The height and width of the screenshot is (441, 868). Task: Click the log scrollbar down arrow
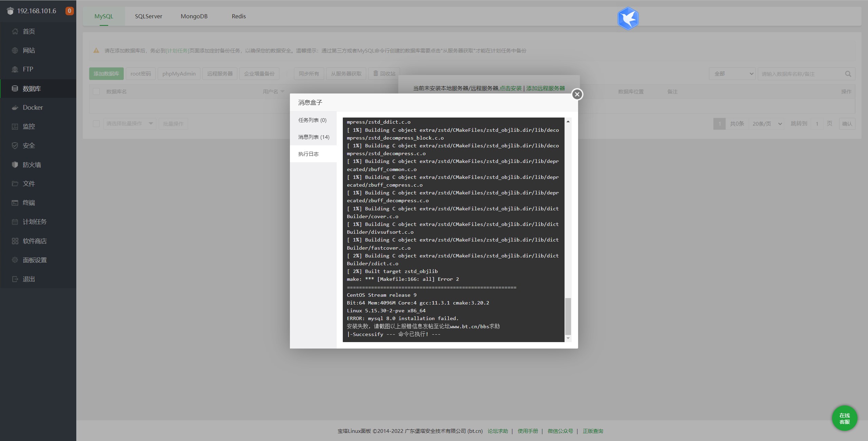(x=568, y=338)
